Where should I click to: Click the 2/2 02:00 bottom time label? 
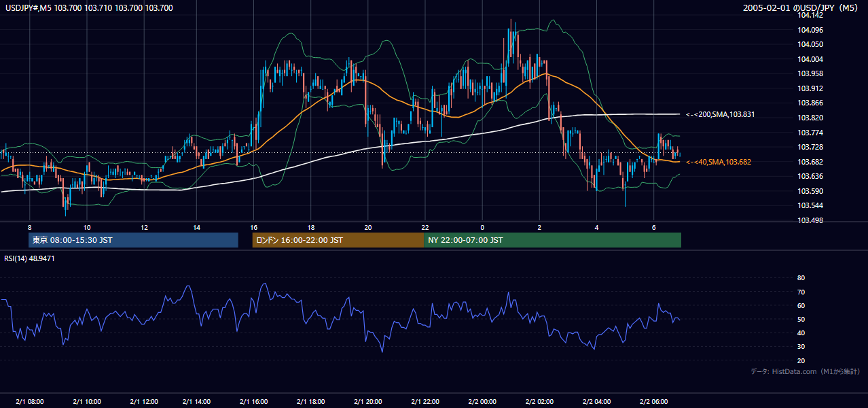tap(539, 401)
